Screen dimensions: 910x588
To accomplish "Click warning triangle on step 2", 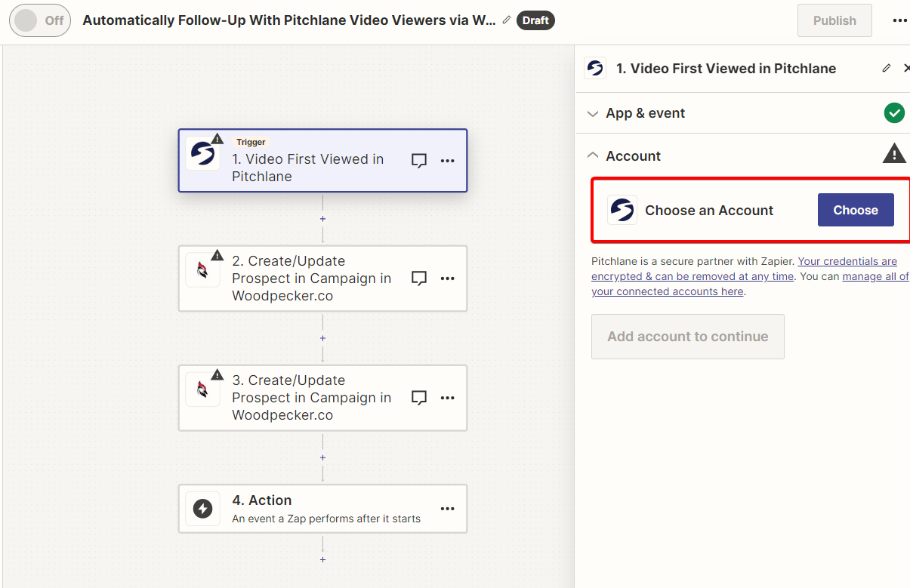I will [217, 255].
